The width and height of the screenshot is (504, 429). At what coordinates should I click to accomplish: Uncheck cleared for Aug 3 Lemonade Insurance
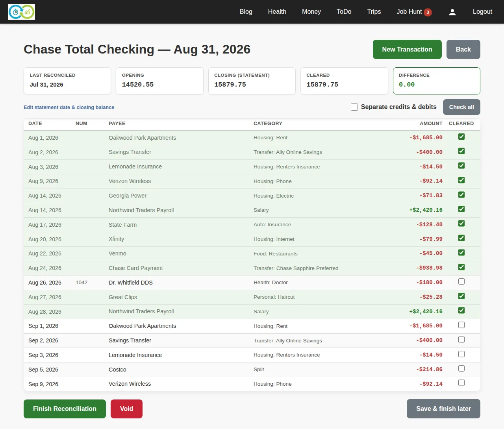point(461,166)
